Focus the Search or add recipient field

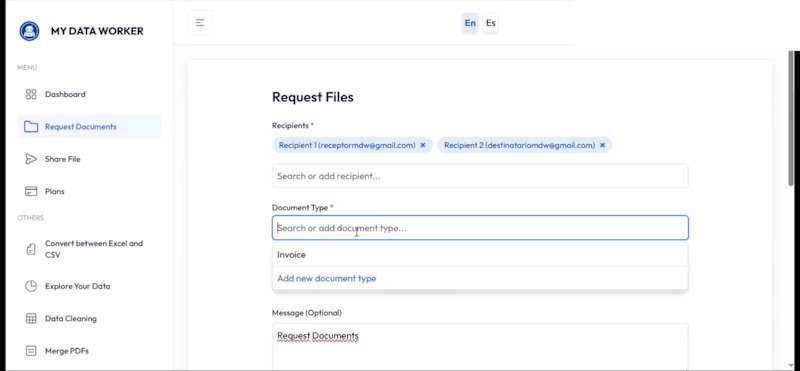pos(480,176)
